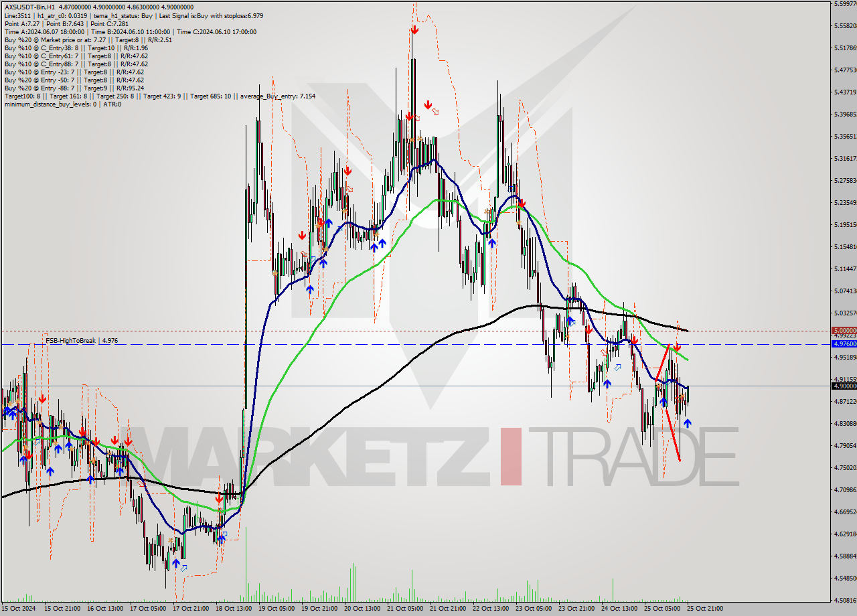Click the 4.66952 price axis label

click(845, 512)
